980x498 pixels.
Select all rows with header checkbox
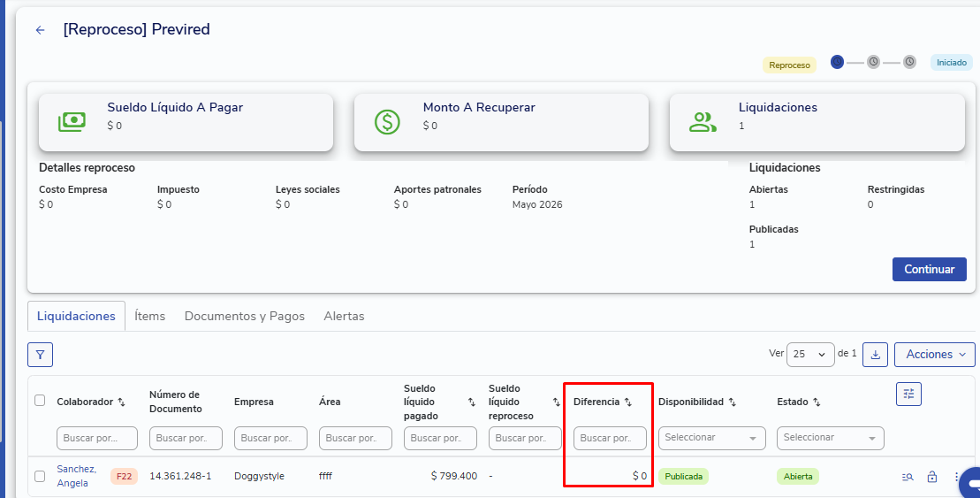click(40, 401)
